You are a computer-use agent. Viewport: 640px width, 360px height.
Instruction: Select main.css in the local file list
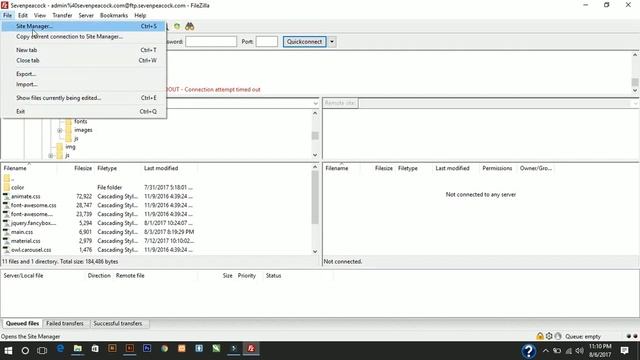coord(22,232)
